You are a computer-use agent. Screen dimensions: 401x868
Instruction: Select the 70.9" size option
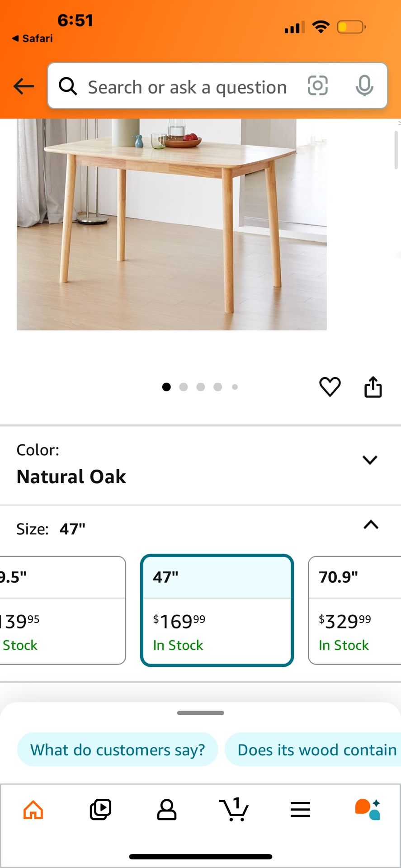pos(354,610)
